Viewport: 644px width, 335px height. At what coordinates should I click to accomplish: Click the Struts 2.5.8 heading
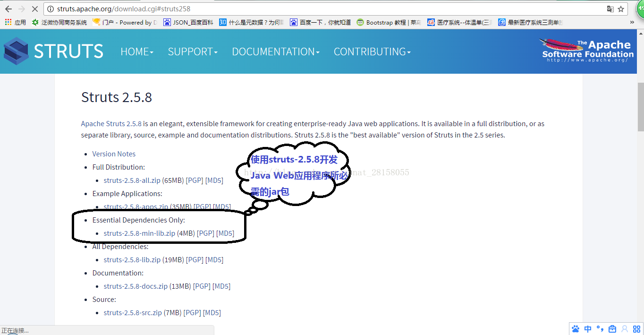pos(117,97)
